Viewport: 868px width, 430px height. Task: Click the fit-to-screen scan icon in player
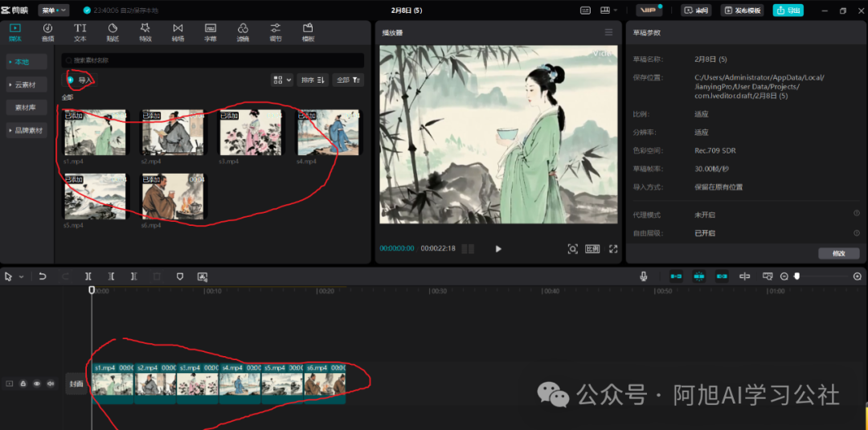pyautogui.click(x=573, y=249)
